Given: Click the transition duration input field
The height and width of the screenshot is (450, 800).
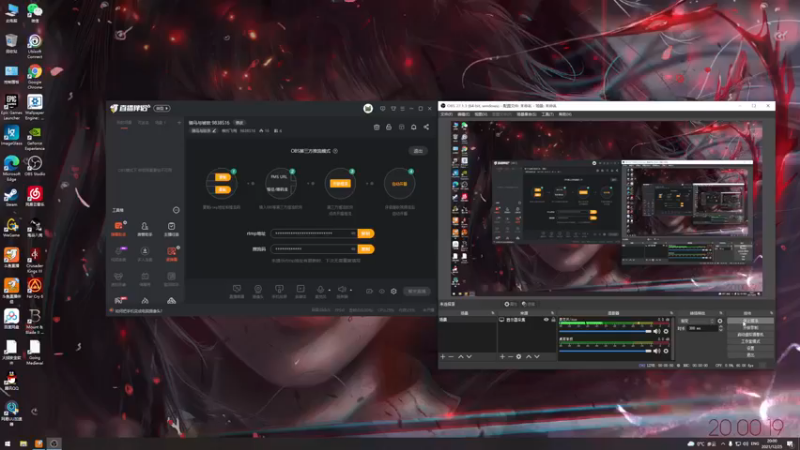Looking at the screenshot, I should [703, 329].
